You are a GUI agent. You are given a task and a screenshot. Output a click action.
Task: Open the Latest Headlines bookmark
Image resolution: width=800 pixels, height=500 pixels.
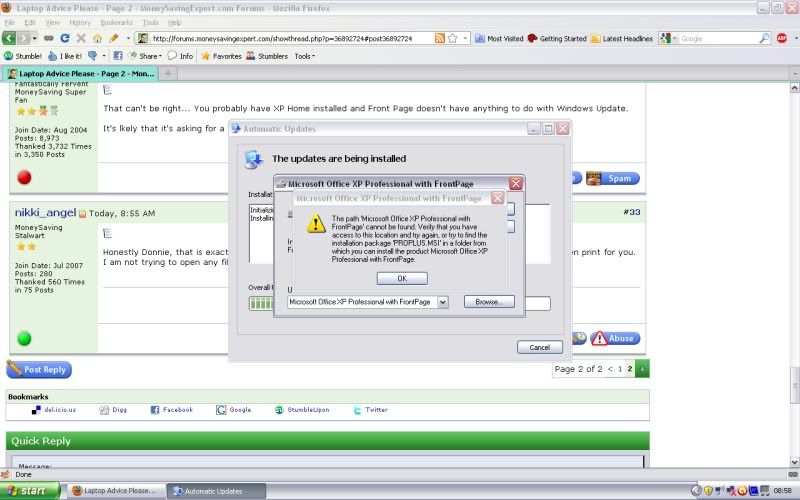click(x=621, y=38)
